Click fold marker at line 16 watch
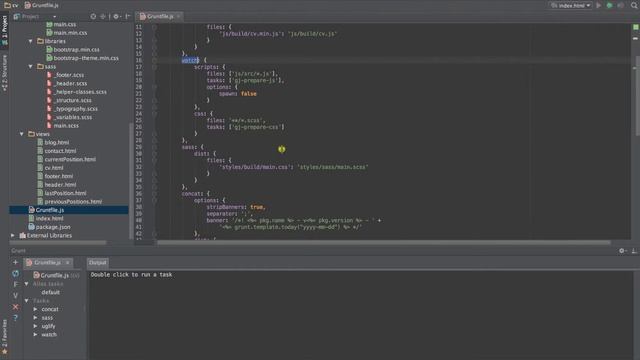 (154, 60)
